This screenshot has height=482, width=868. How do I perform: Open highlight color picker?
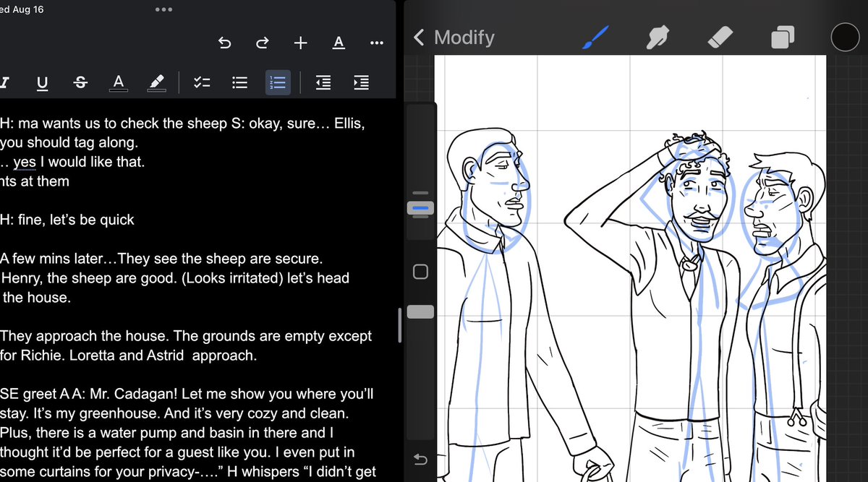pyautogui.click(x=156, y=83)
